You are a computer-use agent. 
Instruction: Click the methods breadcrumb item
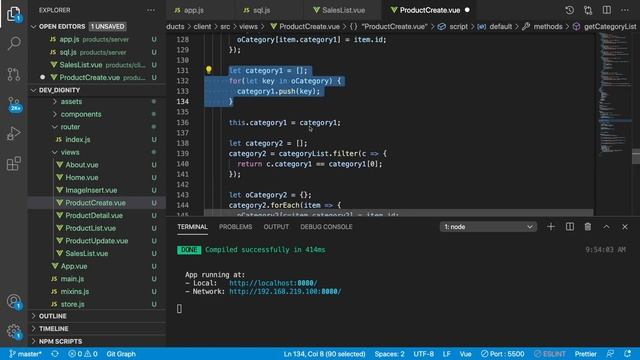(542, 27)
